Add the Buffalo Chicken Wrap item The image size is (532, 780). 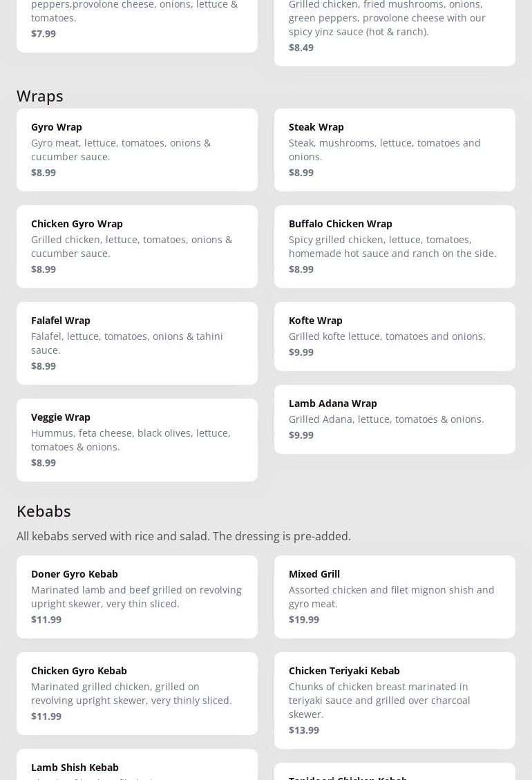(x=395, y=246)
